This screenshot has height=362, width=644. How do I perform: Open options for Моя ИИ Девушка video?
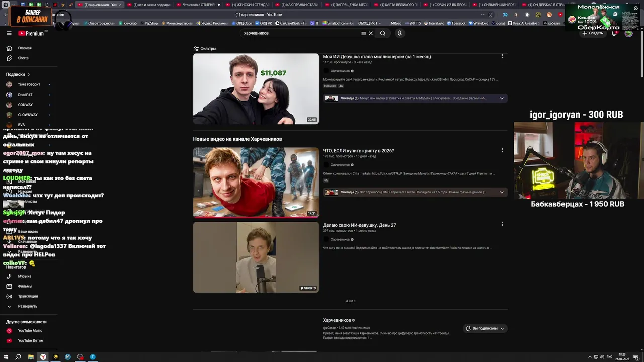coord(502,56)
